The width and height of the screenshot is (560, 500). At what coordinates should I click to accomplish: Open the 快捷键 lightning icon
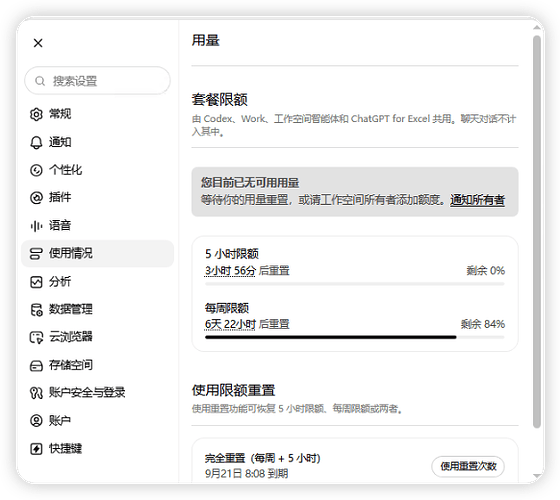point(36,449)
